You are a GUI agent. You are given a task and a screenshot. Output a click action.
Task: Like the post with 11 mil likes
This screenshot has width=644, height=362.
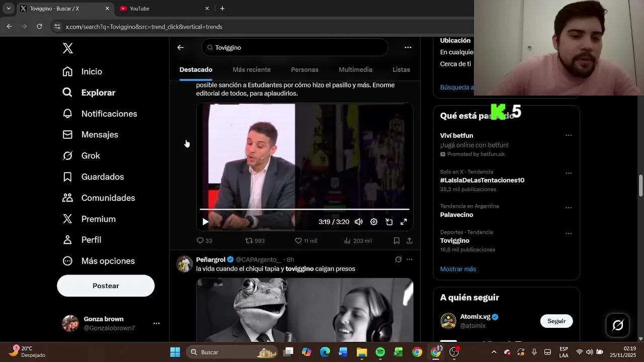click(306, 241)
